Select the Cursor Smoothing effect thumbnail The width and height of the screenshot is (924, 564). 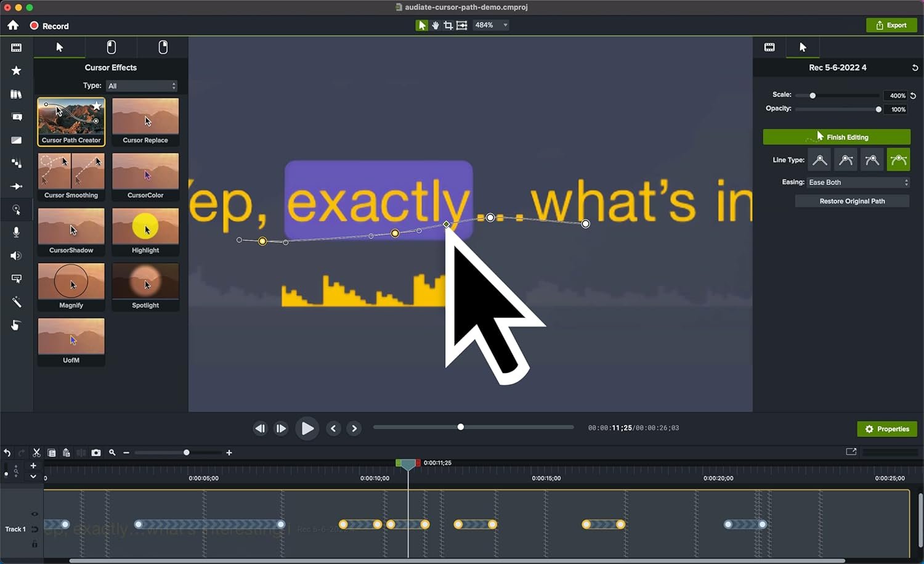[71, 177]
